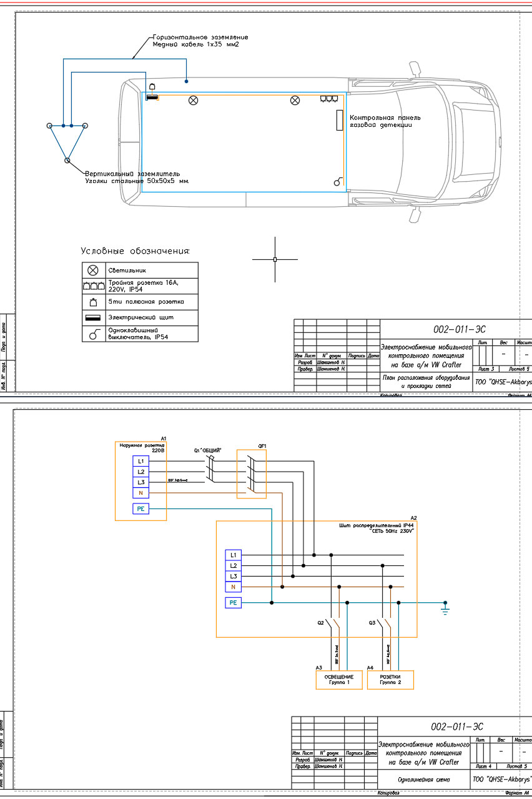Select the electrical panel symbol in the legend
This screenshot has height=799, width=532.
(x=93, y=318)
